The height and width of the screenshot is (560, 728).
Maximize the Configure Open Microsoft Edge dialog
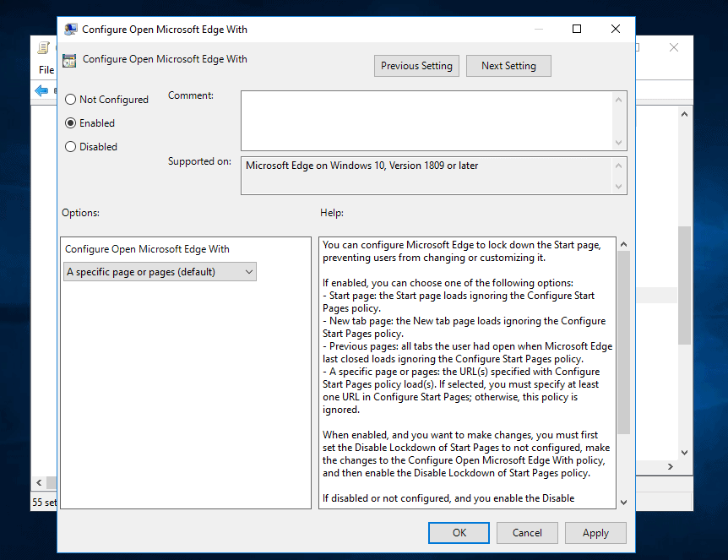pos(577,29)
